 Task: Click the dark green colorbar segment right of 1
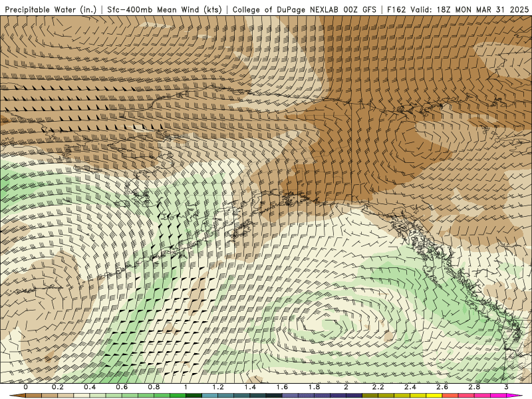pos(194,396)
